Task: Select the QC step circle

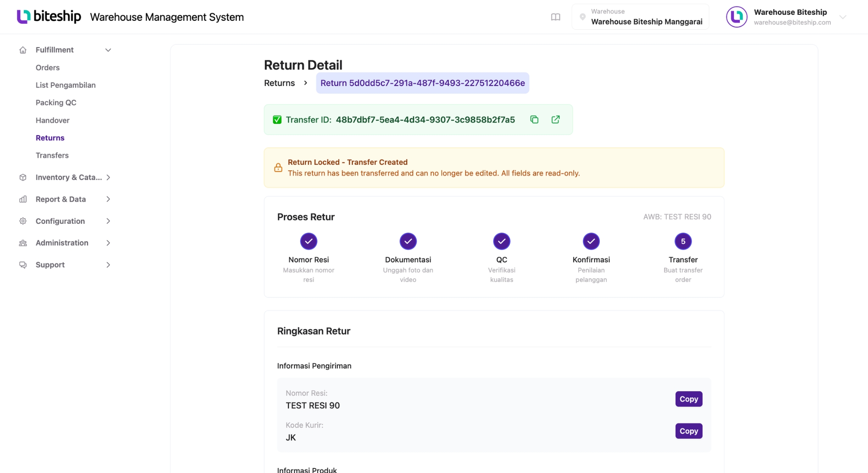Action: click(501, 241)
